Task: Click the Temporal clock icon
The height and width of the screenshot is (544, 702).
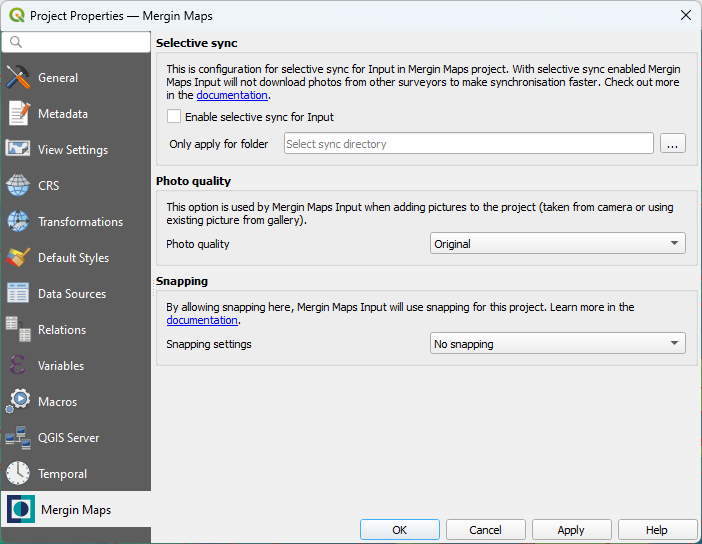Action: (18, 474)
